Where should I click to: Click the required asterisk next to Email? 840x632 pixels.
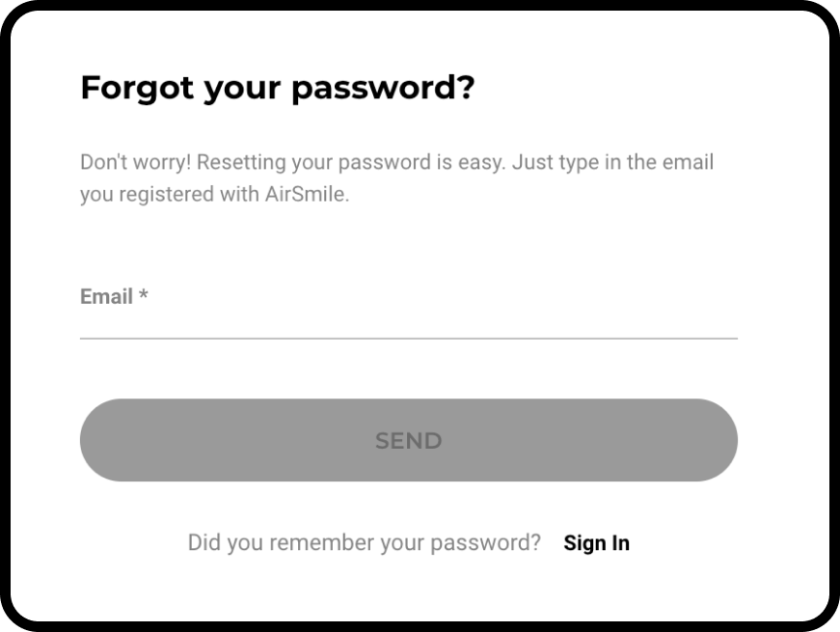coord(144,295)
